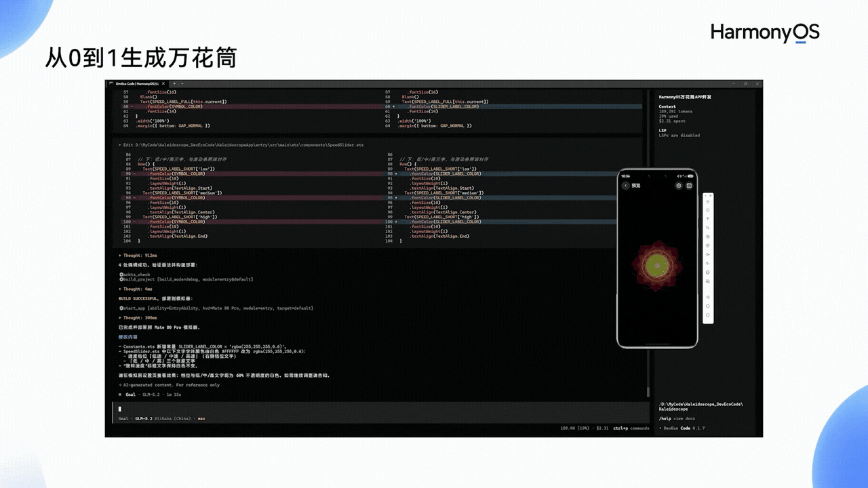Click into the prompt input field
This screenshot has height=488, width=868.
coord(380,409)
